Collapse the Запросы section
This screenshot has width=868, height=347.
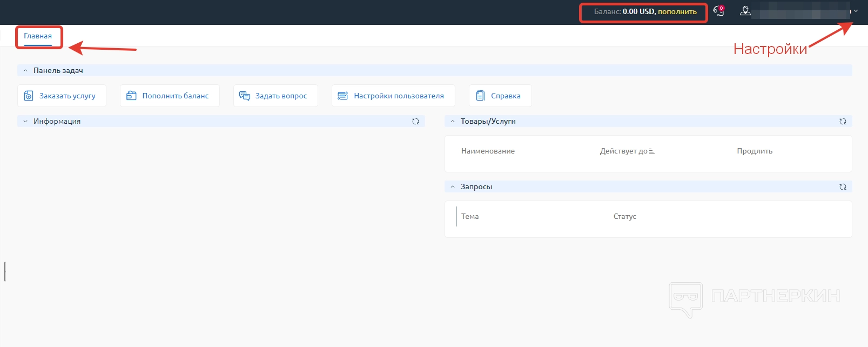[x=453, y=187]
